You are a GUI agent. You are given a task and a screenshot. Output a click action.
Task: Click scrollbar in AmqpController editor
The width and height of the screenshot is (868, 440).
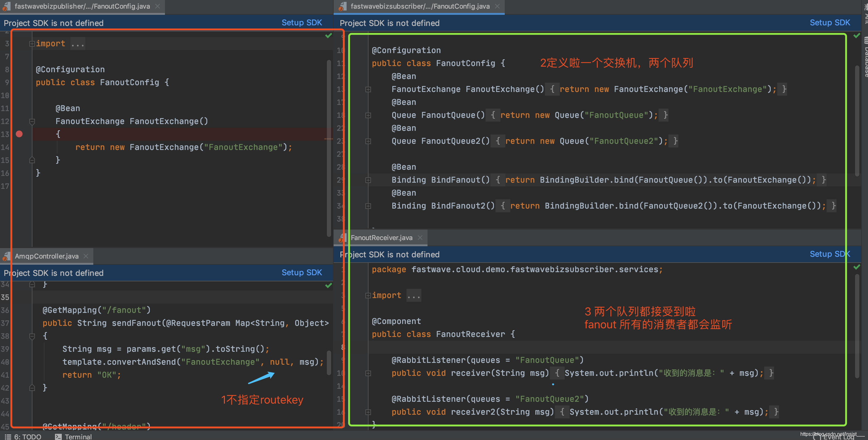[329, 363]
